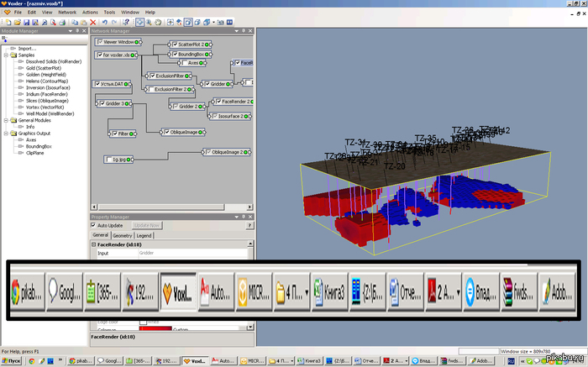Click the Voxler taskbar button
This screenshot has height=367, width=588.
(195, 361)
